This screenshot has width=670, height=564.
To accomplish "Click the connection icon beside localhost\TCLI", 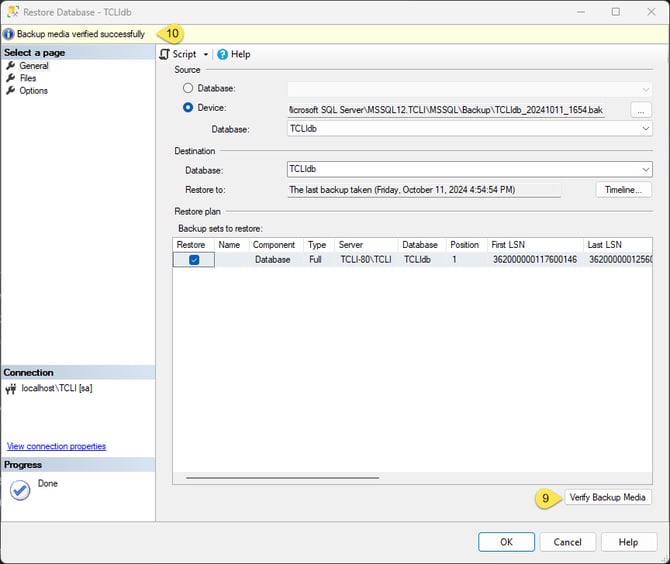I will (x=11, y=388).
